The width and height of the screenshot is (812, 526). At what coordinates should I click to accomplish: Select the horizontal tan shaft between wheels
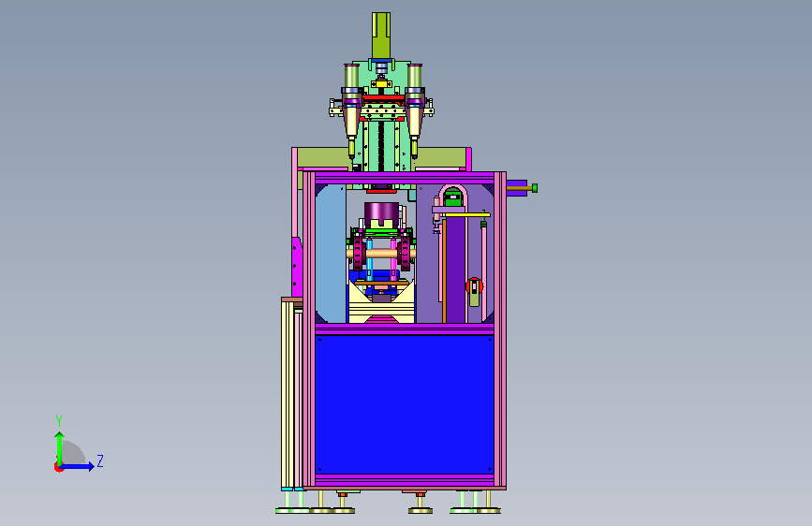pyautogui.click(x=381, y=253)
